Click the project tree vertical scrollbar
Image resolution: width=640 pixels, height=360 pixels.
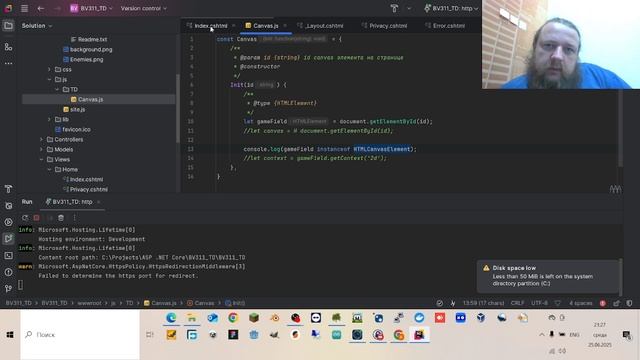[x=178, y=108]
